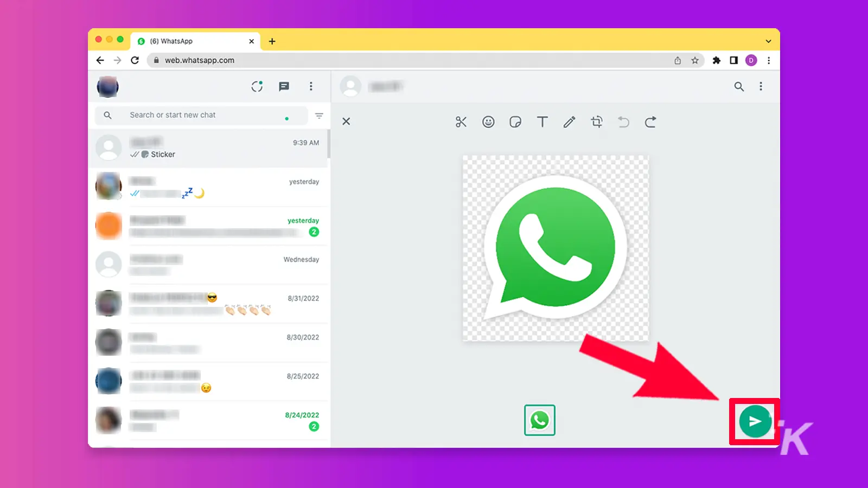Open the chat dated 8/30/2022
Screen dimensions: 868x488
209,343
